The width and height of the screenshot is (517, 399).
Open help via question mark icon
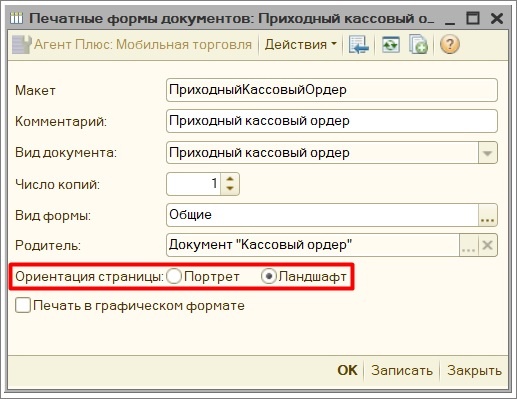(450, 44)
